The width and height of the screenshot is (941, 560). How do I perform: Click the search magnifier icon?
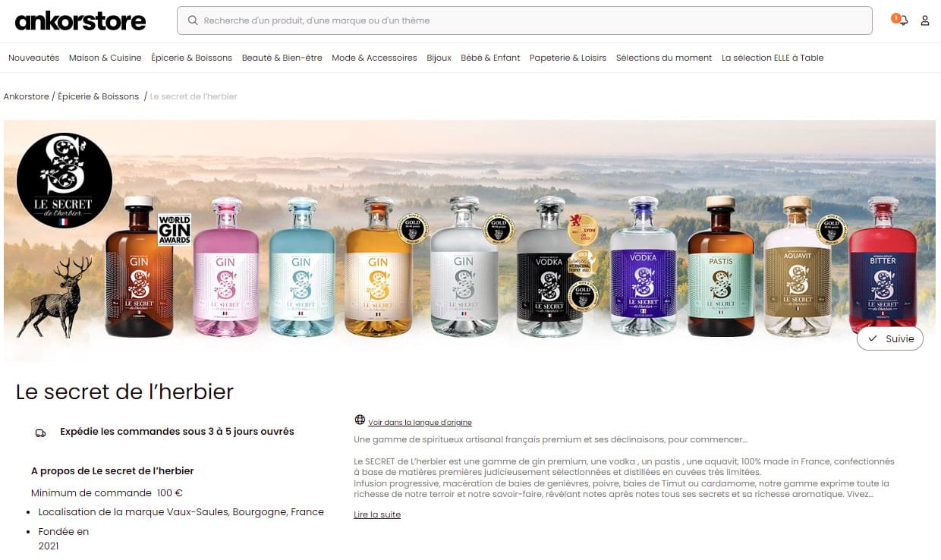[x=192, y=20]
